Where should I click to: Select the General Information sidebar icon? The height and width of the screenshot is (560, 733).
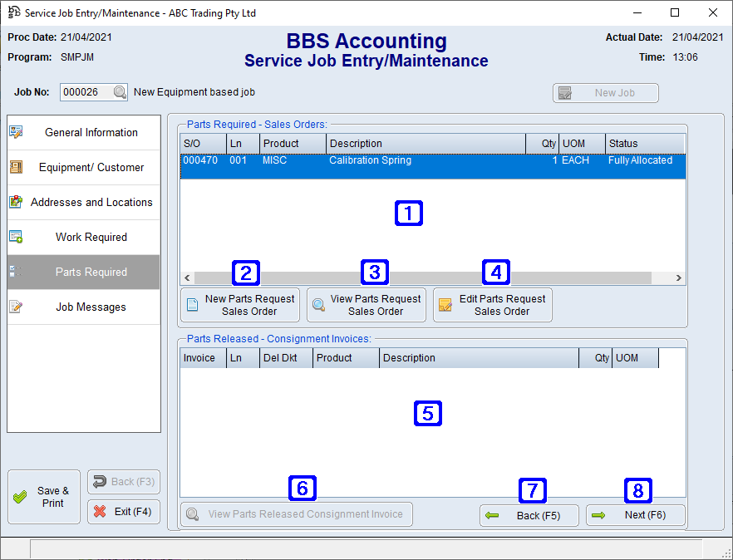click(x=17, y=132)
